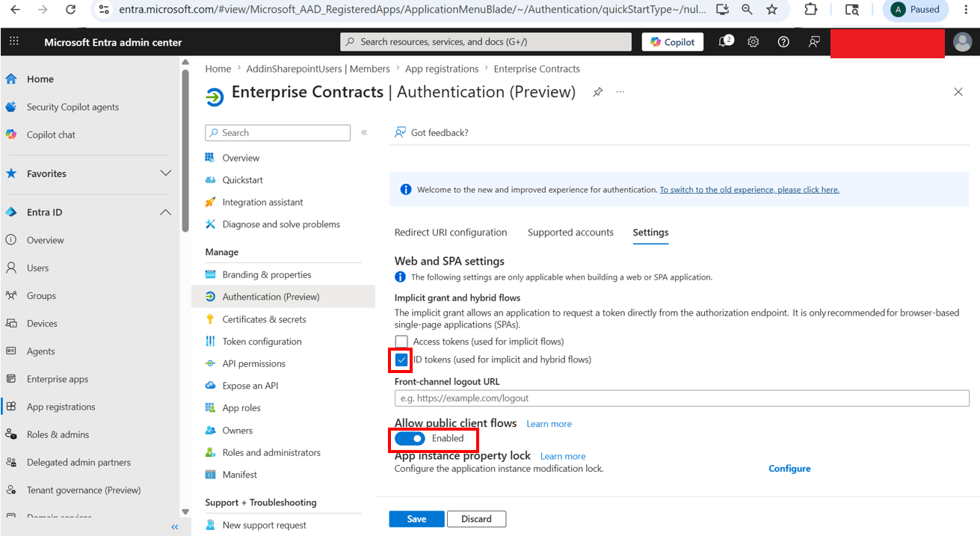The width and height of the screenshot is (980, 539).
Task: Open Certificates & secrets
Action: [x=264, y=319]
